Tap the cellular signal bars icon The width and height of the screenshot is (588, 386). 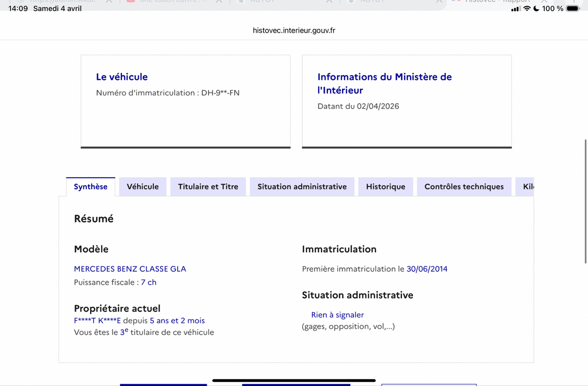pos(515,9)
